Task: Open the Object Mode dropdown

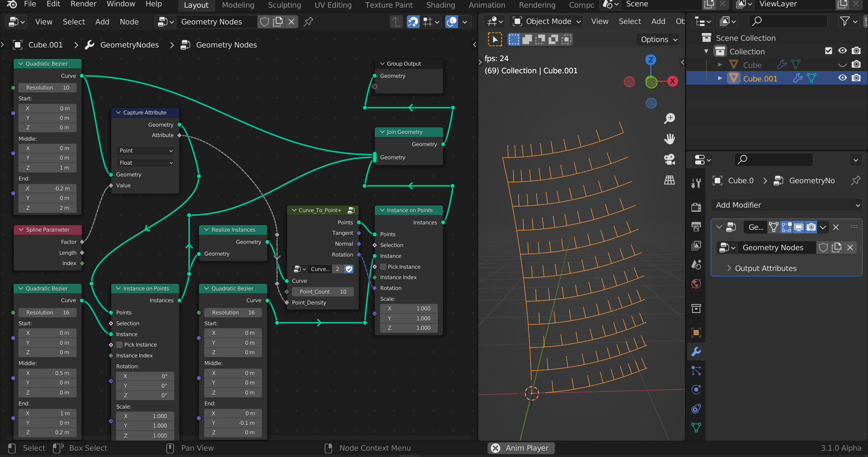Action: [546, 21]
